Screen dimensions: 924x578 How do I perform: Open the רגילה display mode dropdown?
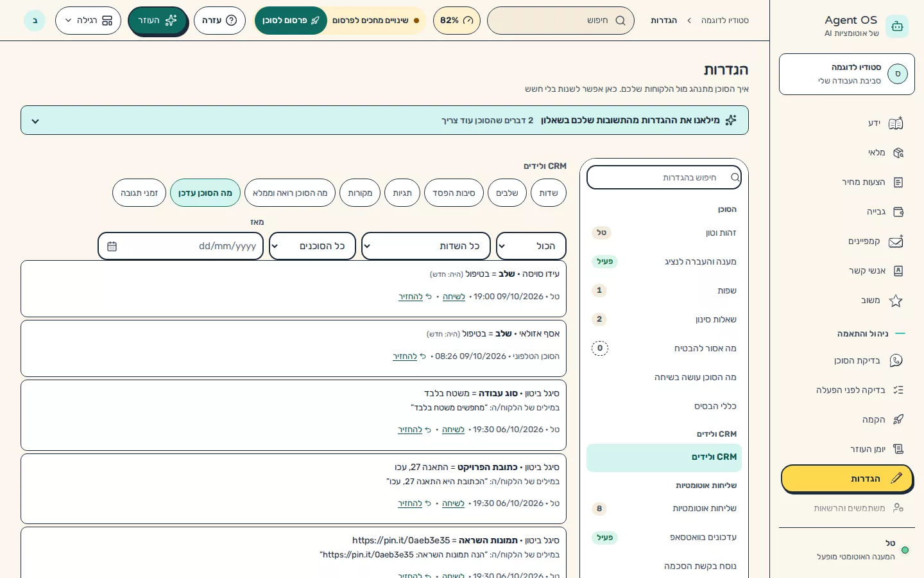coord(89,21)
